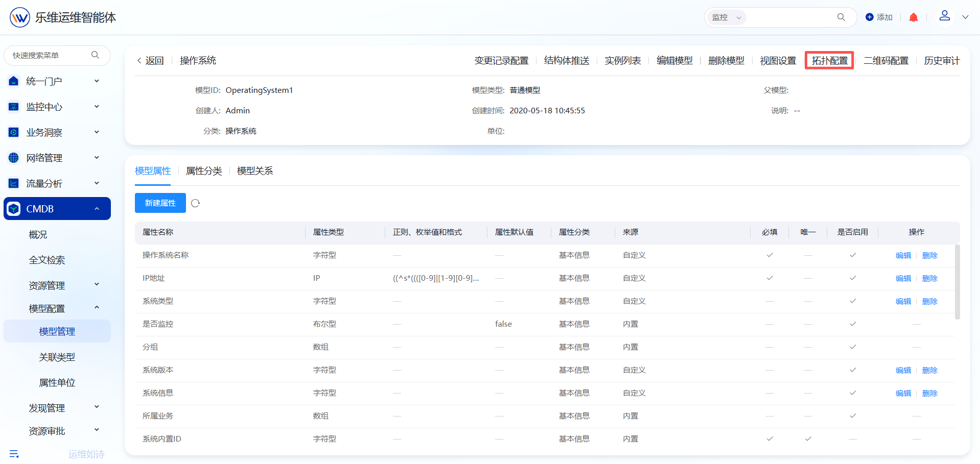The image size is (980, 464).
Task: Select 模型管理 in the sidebar
Action: pos(57,331)
